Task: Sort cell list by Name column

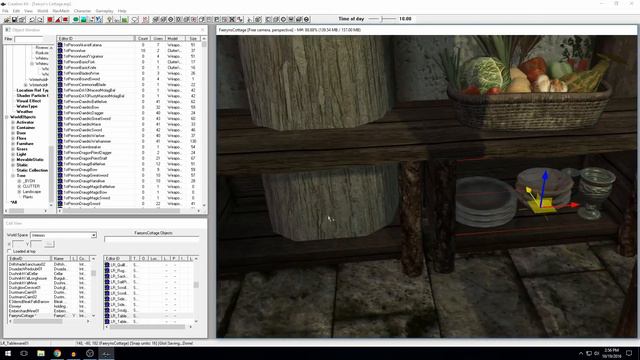Action: 61,259
